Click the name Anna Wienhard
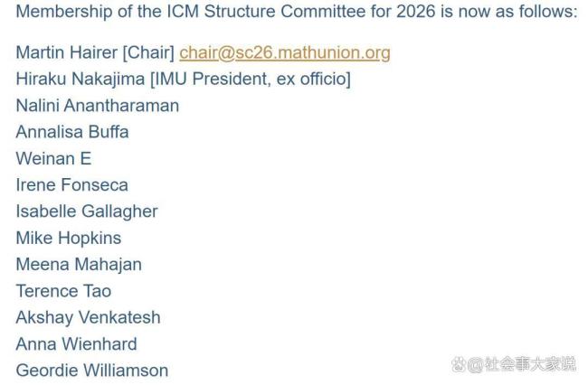Screen dimensions: 588x385 [76, 343]
